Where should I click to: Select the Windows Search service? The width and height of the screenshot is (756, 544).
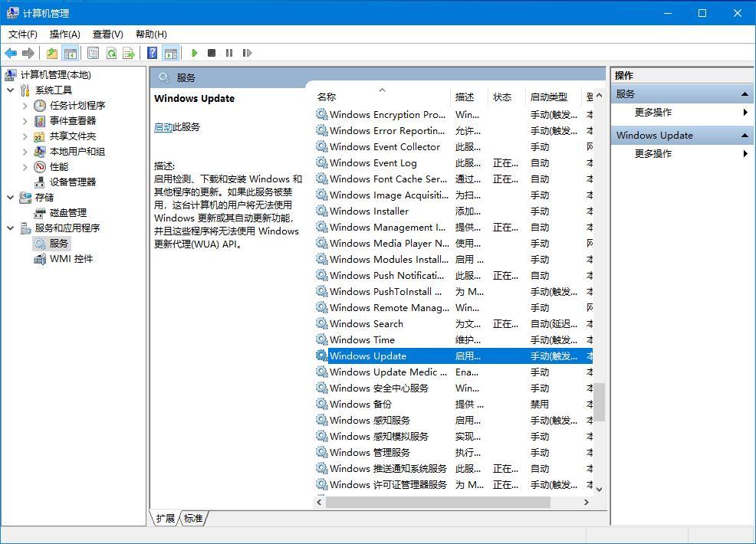point(454,324)
